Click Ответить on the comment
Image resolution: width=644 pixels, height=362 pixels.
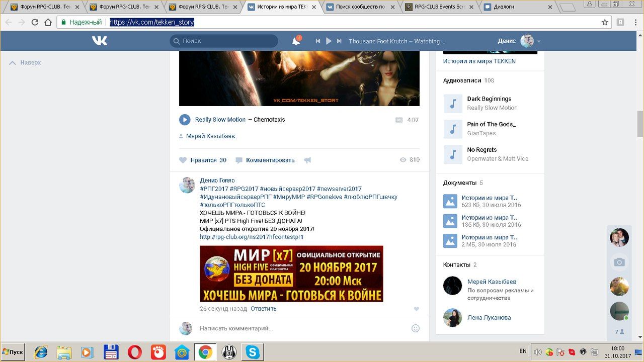pyautogui.click(x=264, y=309)
